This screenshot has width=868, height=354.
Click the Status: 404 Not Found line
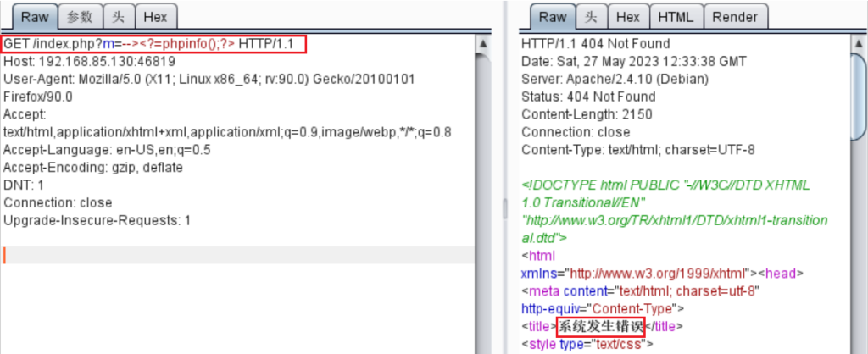pos(588,97)
